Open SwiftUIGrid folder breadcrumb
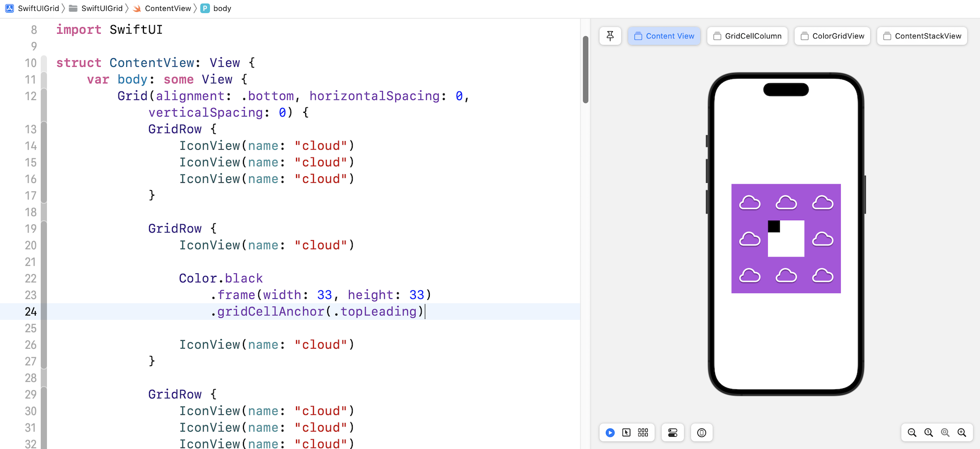Image resolution: width=980 pixels, height=449 pixels. [96, 8]
